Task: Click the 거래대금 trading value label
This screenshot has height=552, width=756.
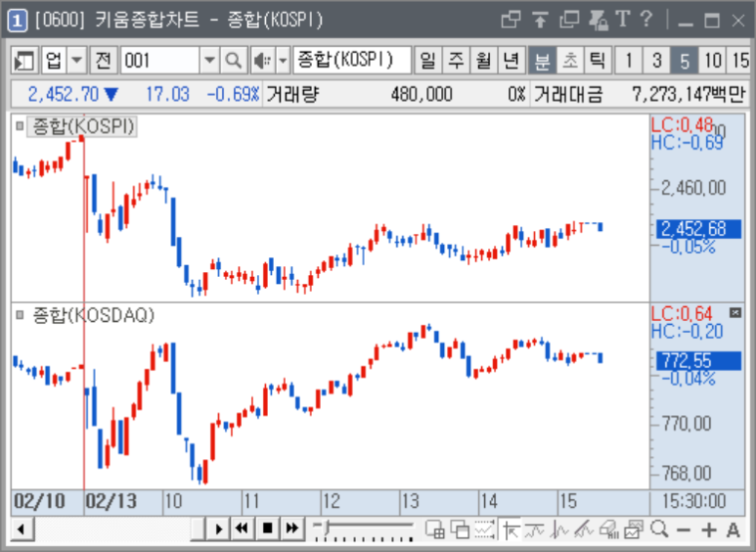Action: (x=569, y=94)
